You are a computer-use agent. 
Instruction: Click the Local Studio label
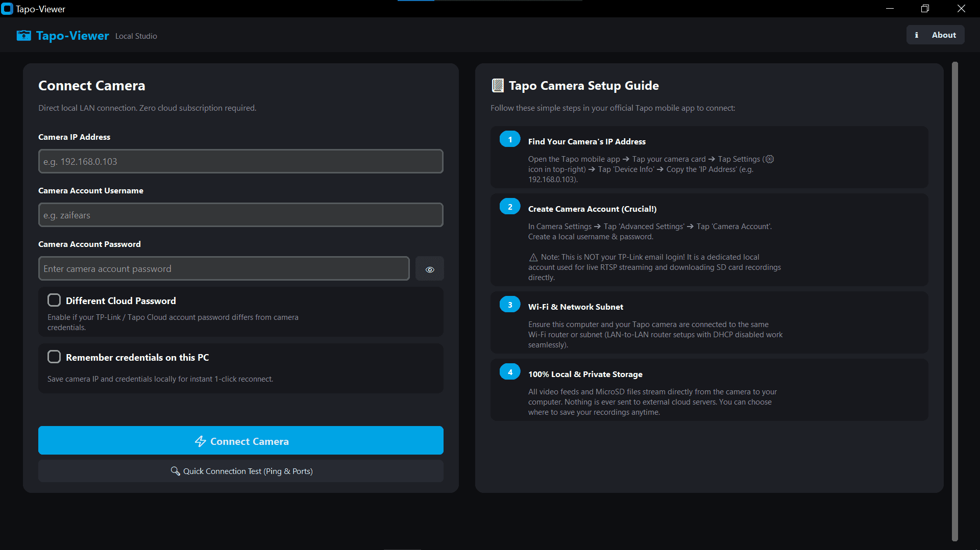136,36
